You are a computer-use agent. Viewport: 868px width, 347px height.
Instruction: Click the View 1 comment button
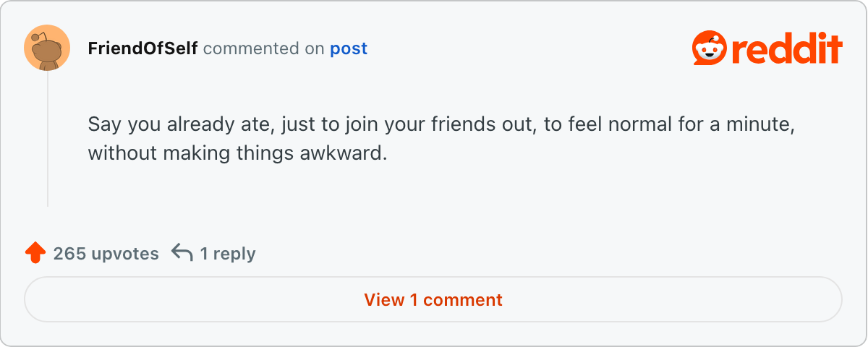click(x=433, y=299)
